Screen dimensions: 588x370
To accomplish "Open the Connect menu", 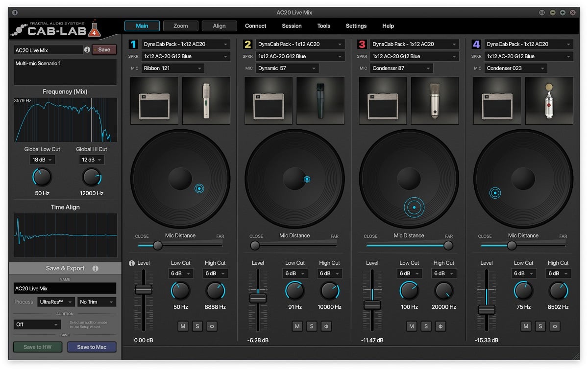I will [256, 26].
